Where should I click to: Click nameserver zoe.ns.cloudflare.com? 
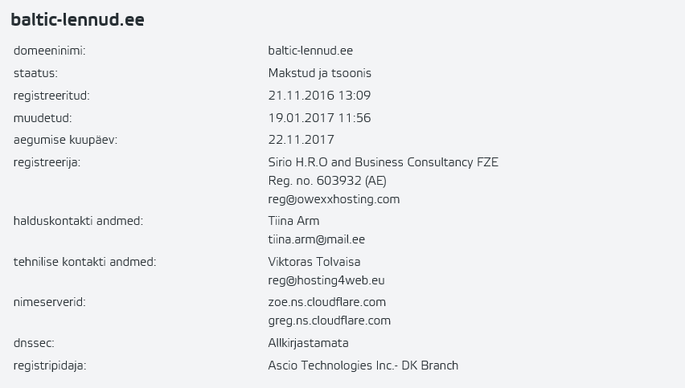327,302
